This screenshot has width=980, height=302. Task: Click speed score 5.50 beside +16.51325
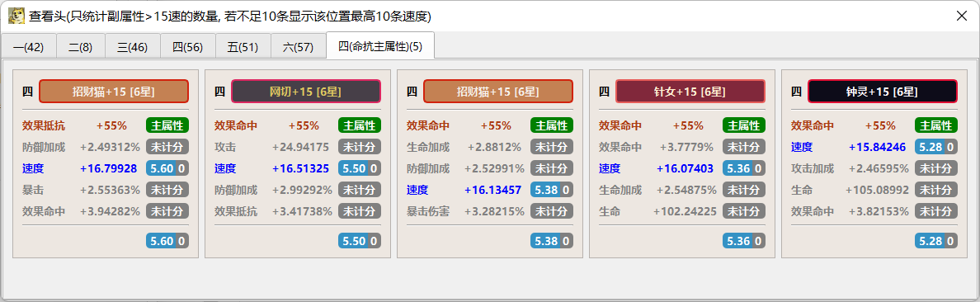tap(360, 168)
